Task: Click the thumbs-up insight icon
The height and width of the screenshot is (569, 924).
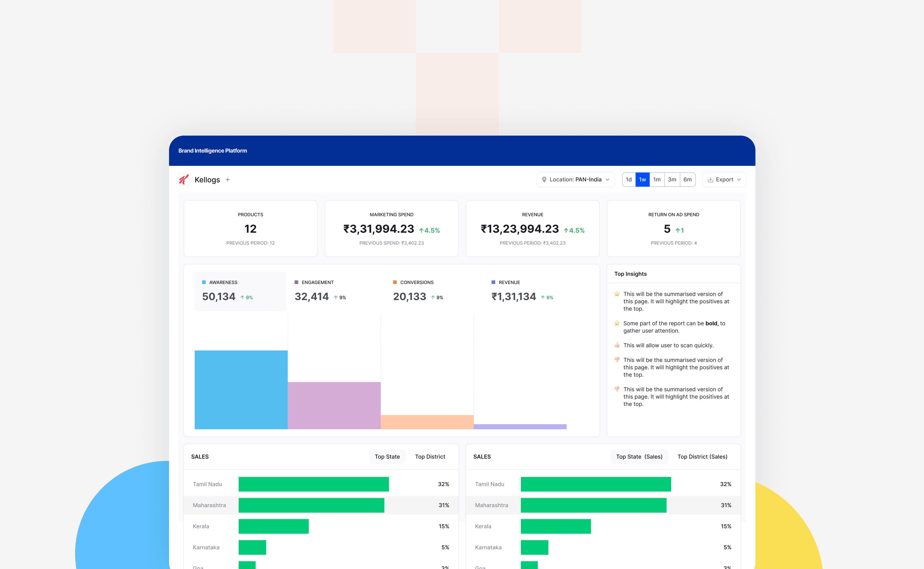Action: pyautogui.click(x=617, y=345)
